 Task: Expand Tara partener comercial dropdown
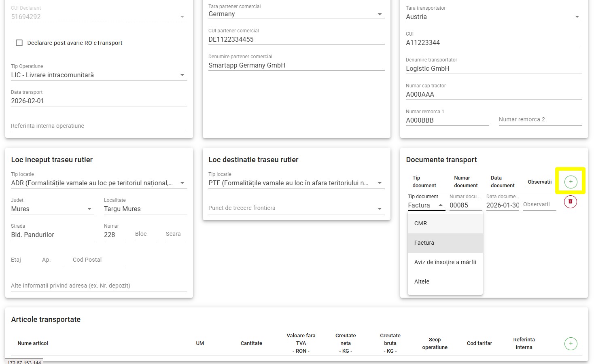[x=296, y=14]
